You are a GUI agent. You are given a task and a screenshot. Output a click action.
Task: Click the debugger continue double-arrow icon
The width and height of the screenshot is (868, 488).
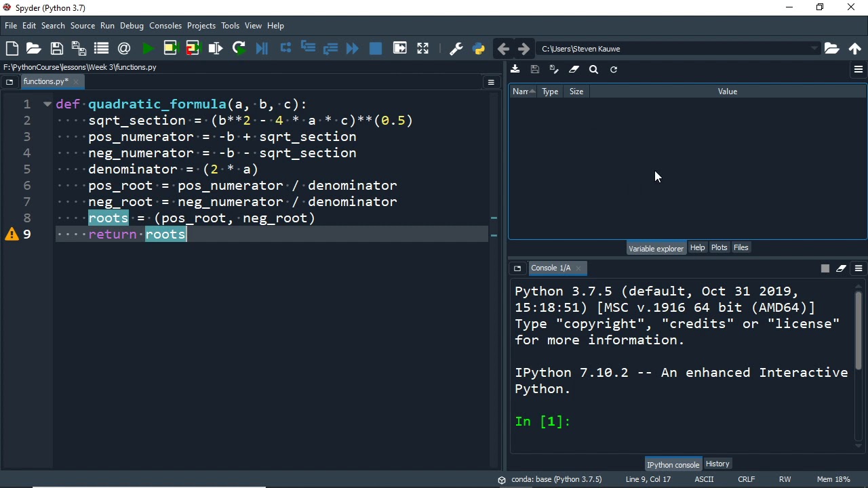tap(353, 49)
